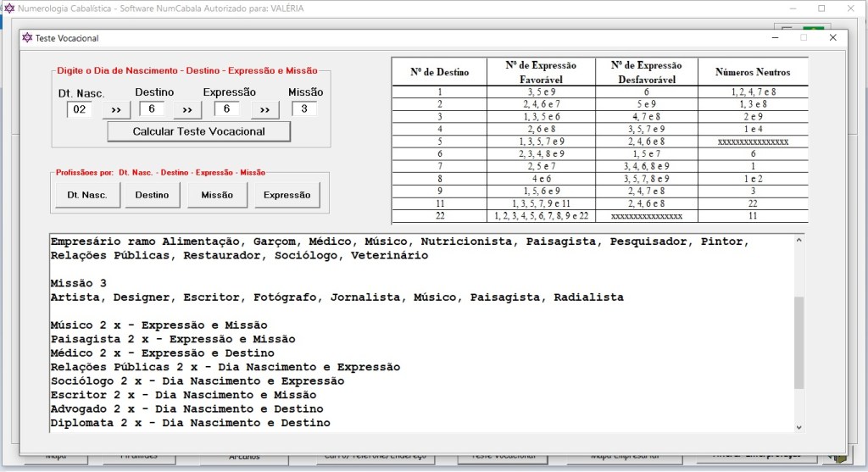The width and height of the screenshot is (868, 472).
Task: Click the NumCabala app icon in main title bar
Action: tap(9, 8)
